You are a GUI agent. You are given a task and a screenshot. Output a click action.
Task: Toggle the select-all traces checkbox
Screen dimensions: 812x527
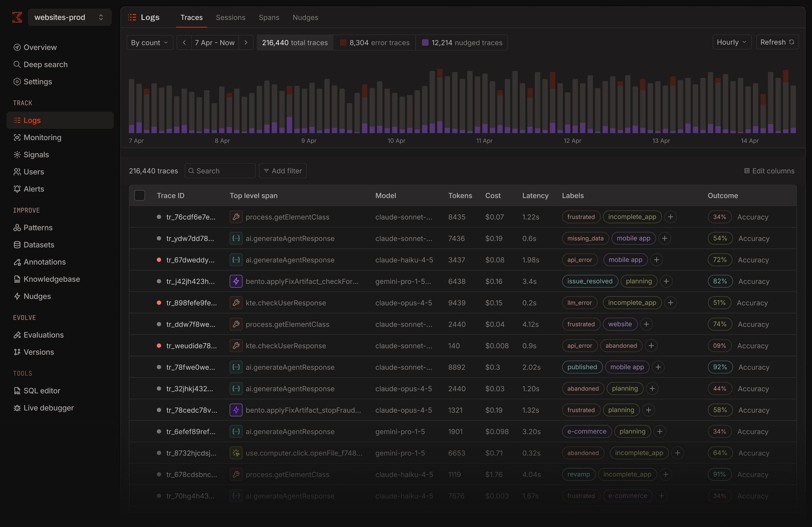pos(139,195)
